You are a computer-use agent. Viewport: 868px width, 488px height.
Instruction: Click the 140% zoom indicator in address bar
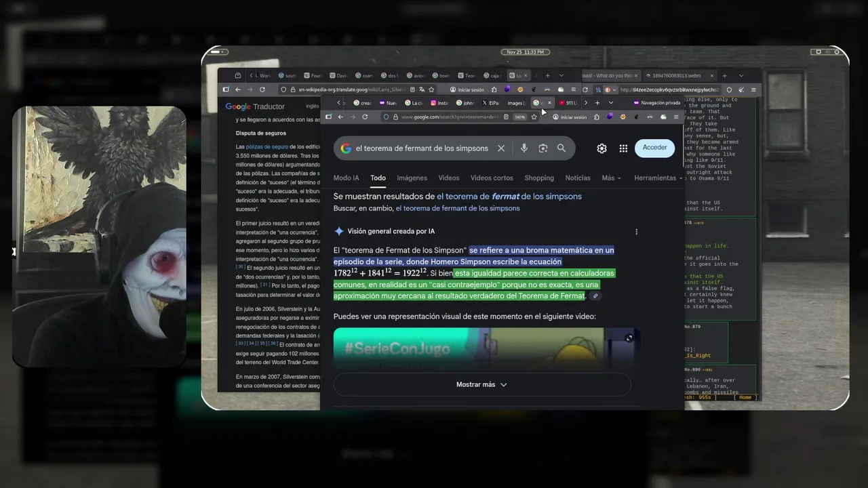[x=520, y=117]
